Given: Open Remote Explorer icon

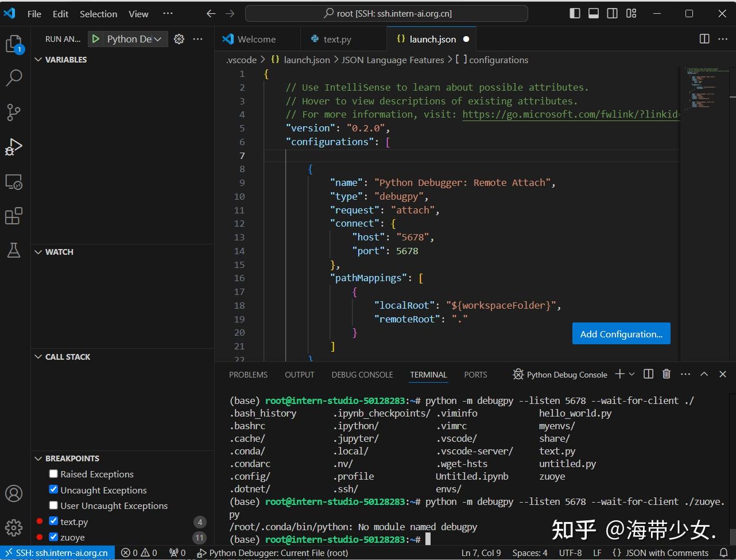Looking at the screenshot, I should [x=14, y=182].
